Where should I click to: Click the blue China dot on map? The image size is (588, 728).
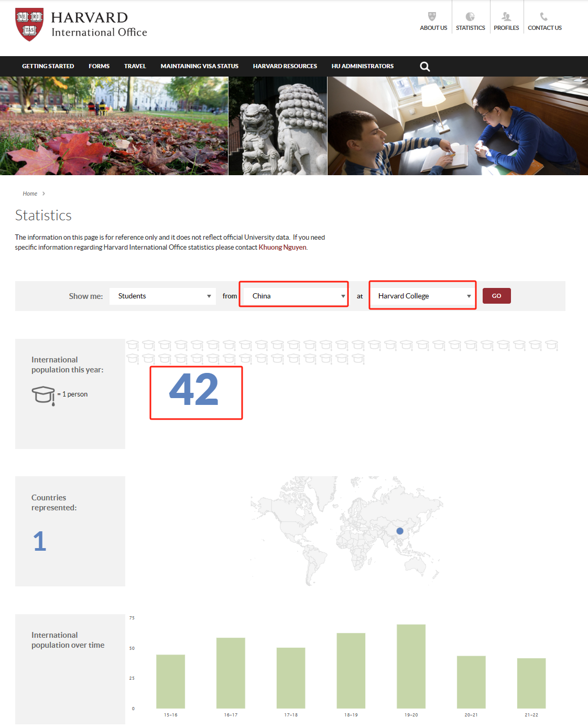coord(400,531)
